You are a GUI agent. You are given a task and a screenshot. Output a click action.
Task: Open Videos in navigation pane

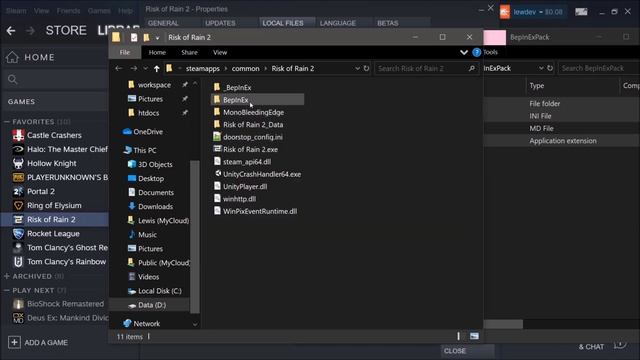(144, 277)
